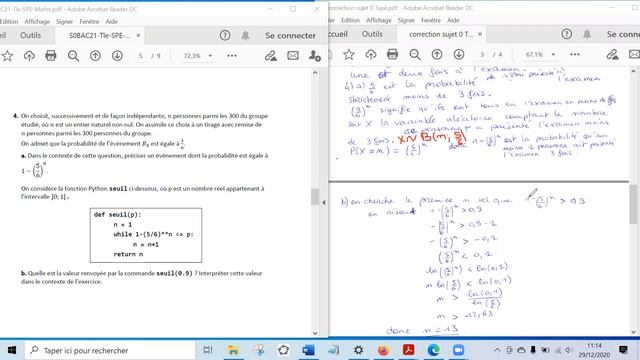This screenshot has height=360, width=640.
Task: Open help in the left Acrobat window
Action: 225,36
